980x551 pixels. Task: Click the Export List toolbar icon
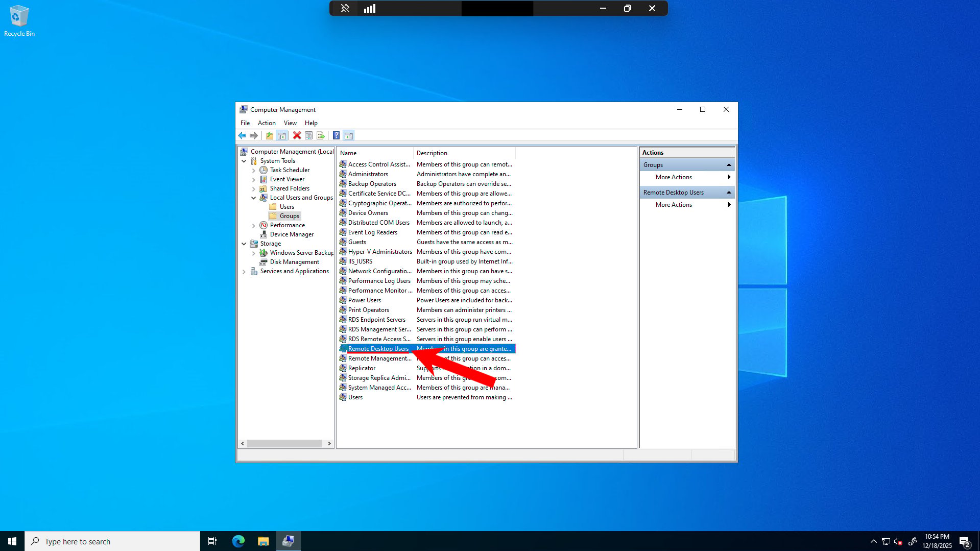(320, 135)
